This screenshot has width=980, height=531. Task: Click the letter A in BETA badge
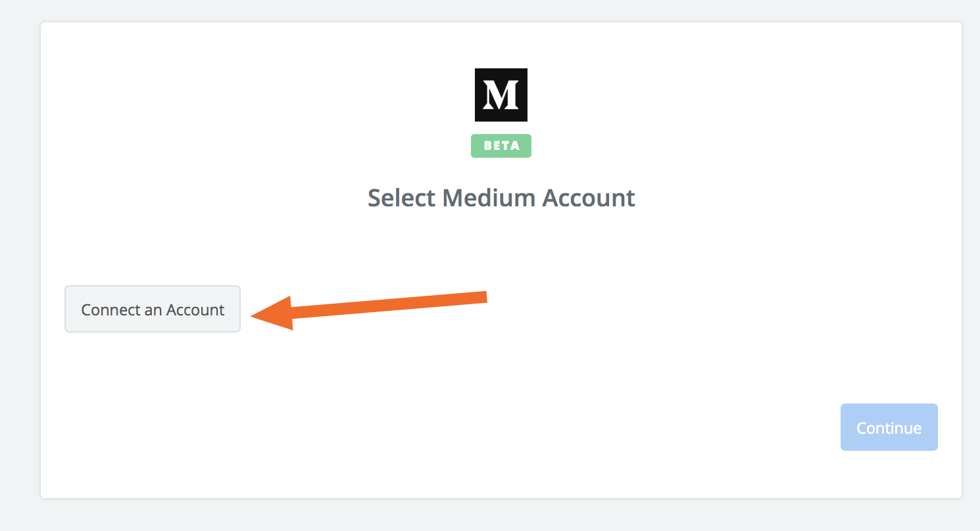[516, 146]
